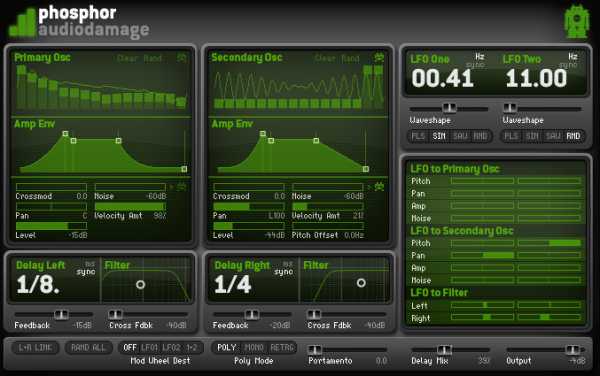Click the RAND ALL button
600x376 pixels.
click(x=88, y=348)
